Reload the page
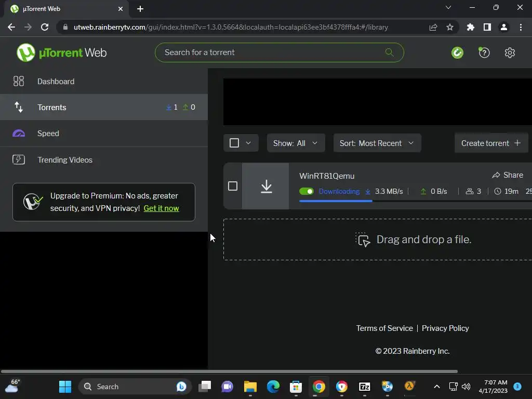The height and width of the screenshot is (399, 532). point(45,27)
